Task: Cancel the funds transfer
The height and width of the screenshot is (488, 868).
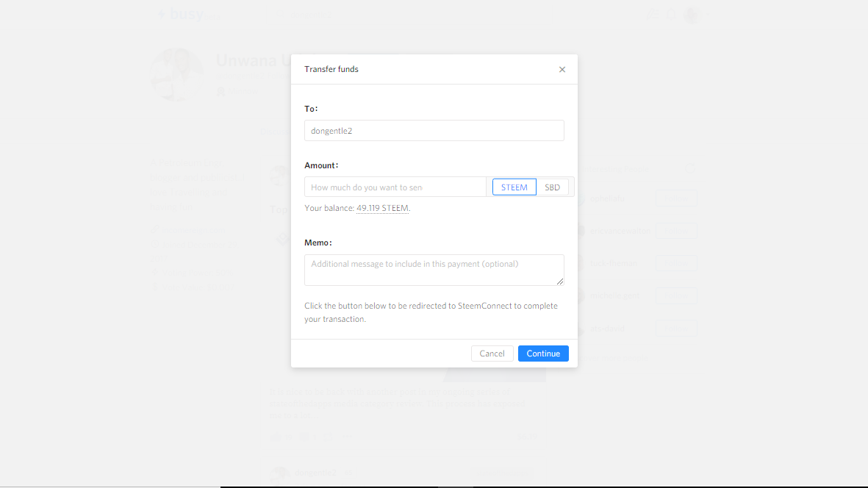Action: pyautogui.click(x=492, y=354)
